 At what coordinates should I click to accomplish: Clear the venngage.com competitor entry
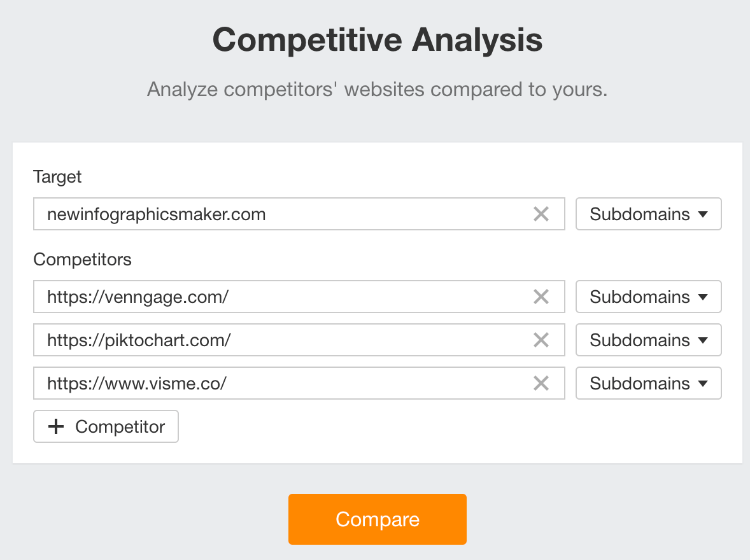(x=541, y=297)
